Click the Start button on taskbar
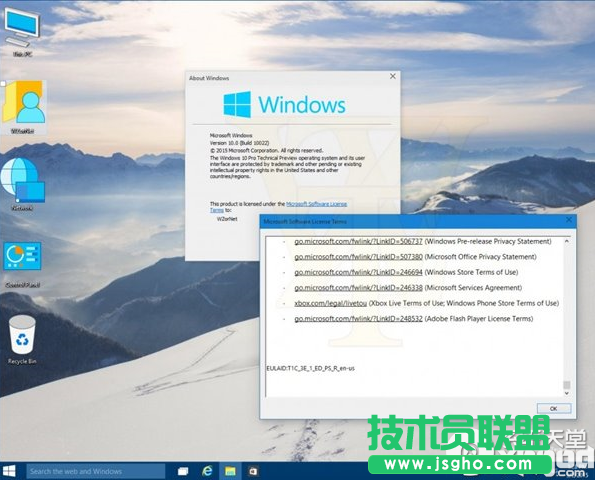This screenshot has width=595, height=480. pyautogui.click(x=9, y=471)
